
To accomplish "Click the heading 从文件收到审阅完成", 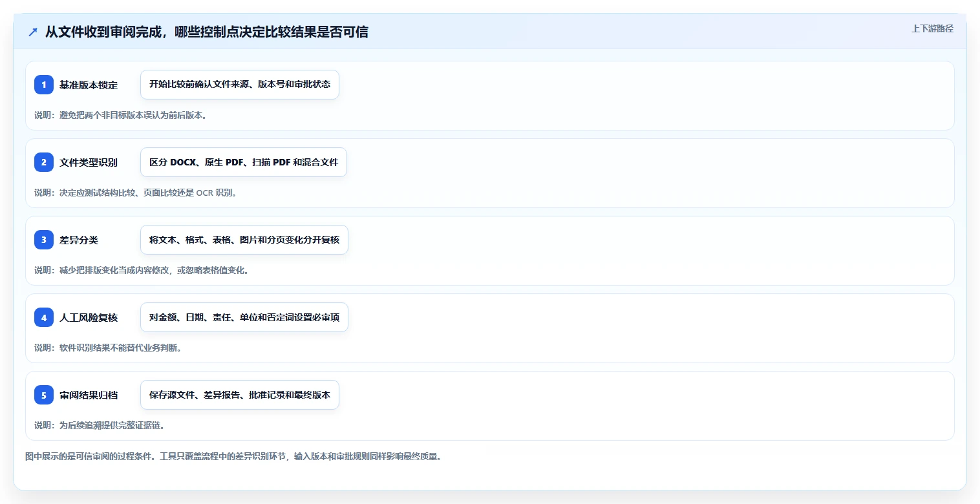I will point(207,32).
